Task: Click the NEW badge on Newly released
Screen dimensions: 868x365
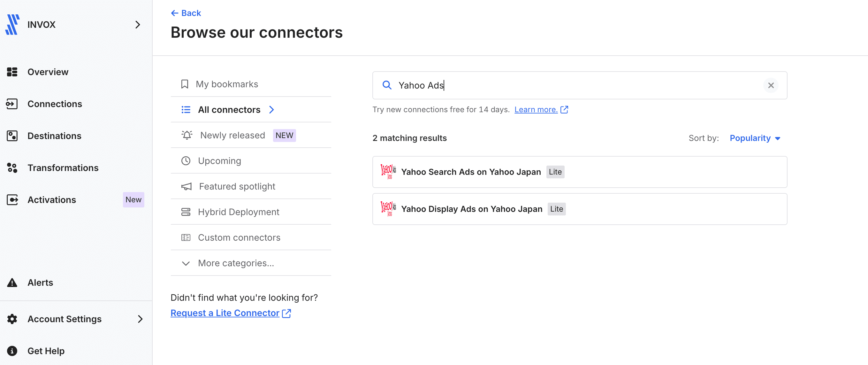Action: click(284, 135)
